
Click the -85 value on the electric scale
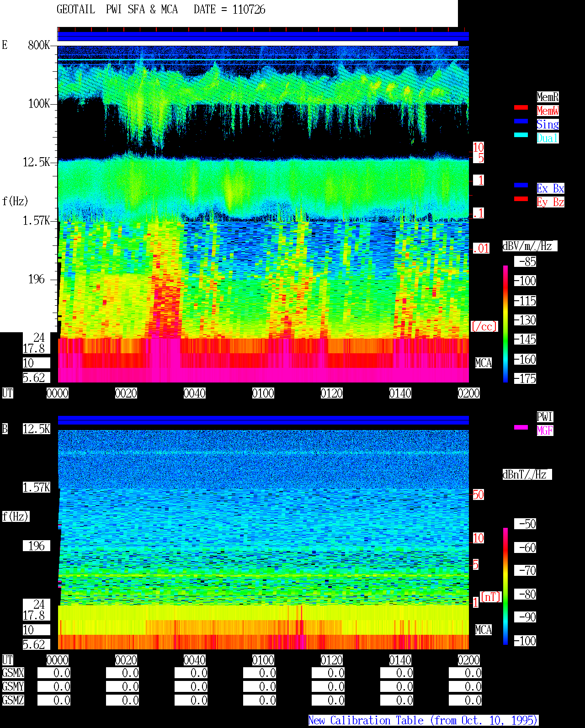click(526, 261)
